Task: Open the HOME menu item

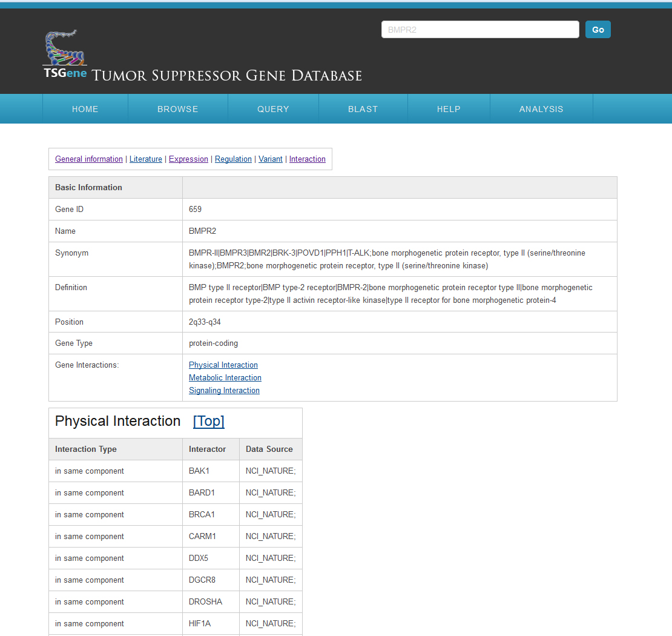Action: pos(85,109)
